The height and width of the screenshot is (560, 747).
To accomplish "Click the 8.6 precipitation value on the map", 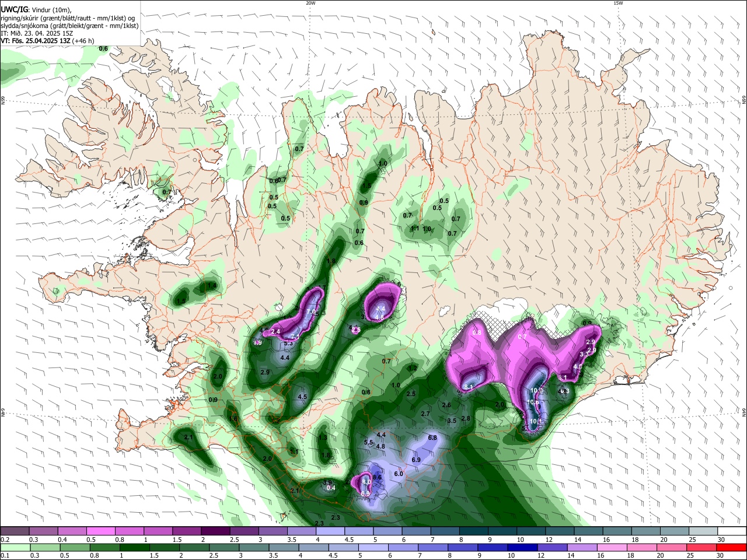I will 377,477.
